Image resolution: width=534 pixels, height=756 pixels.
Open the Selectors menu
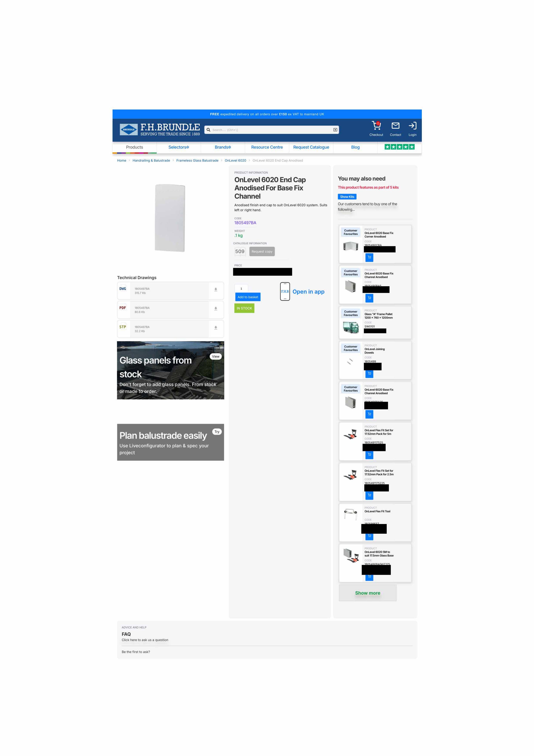point(179,147)
